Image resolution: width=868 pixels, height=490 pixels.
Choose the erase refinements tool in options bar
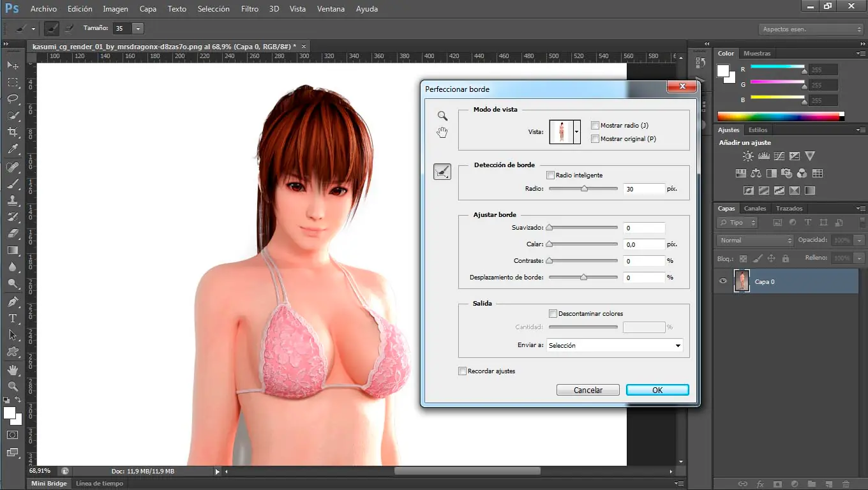point(70,28)
